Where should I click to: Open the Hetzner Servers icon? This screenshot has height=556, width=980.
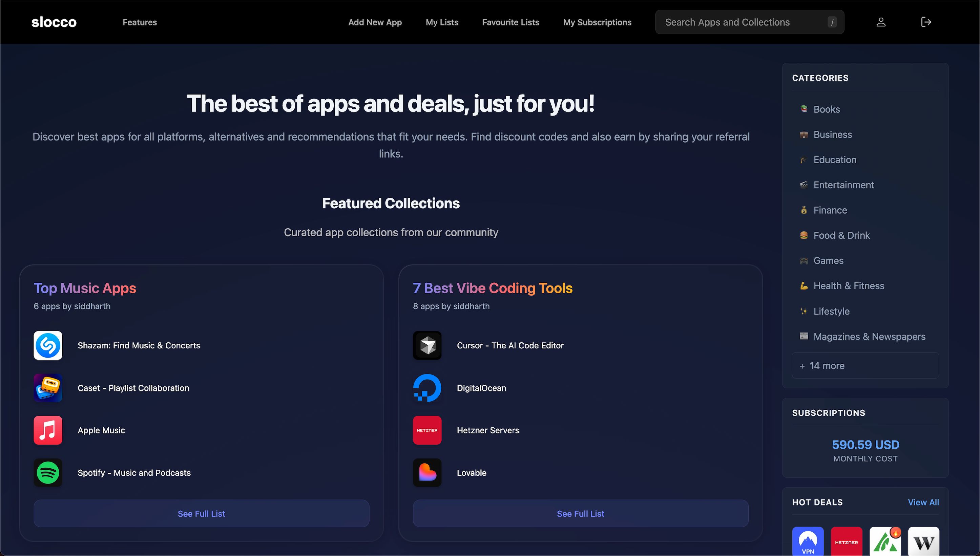[427, 430]
